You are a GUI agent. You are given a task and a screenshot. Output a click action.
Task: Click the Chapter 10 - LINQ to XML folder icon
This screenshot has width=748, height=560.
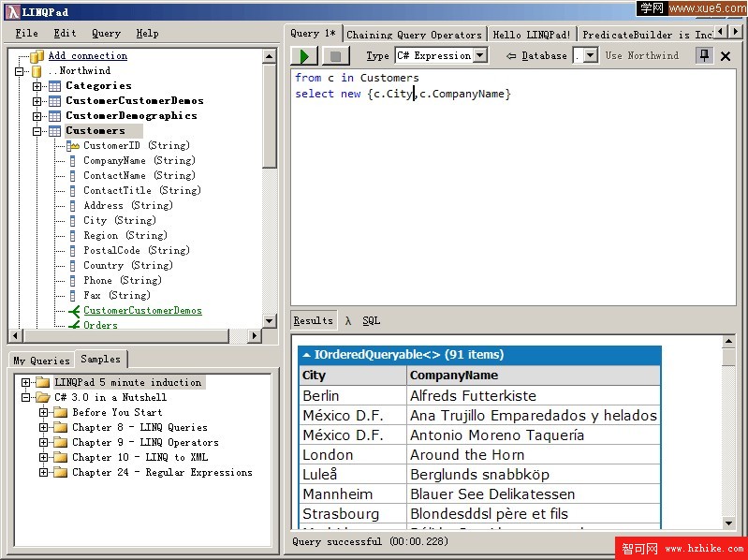click(x=61, y=457)
